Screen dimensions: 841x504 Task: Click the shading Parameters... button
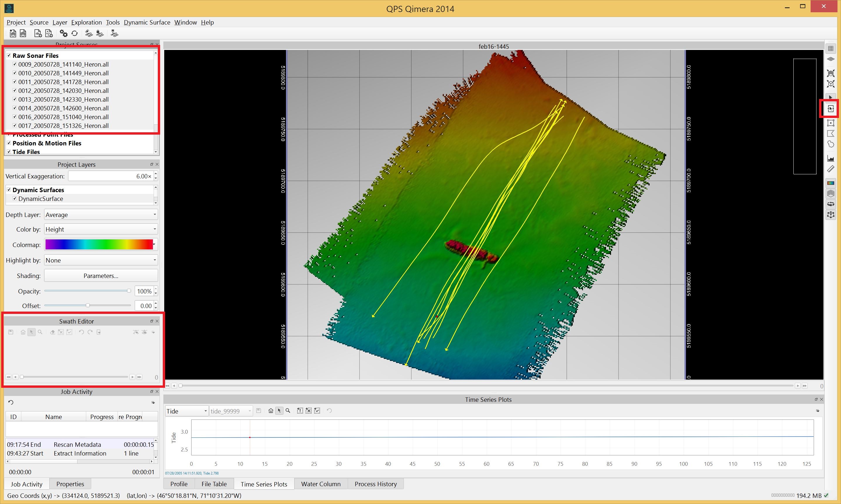point(101,276)
